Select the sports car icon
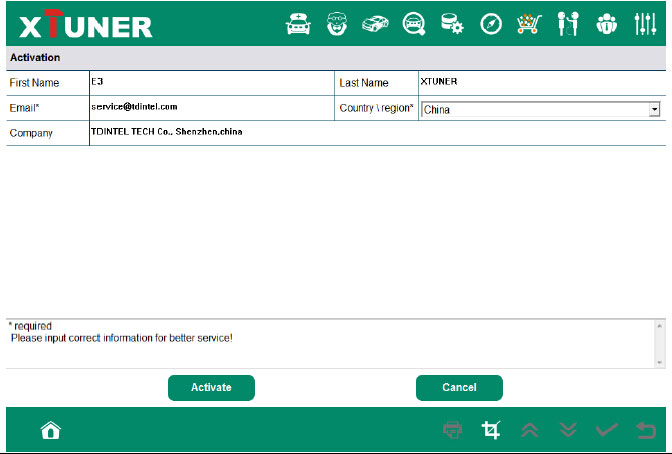Viewport: 672px width, 454px height. (x=375, y=24)
